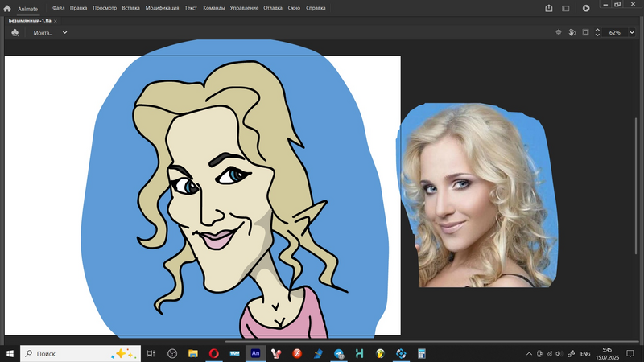Toggle the rotate stage tool icon
The height and width of the screenshot is (362, 644).
tap(572, 32)
